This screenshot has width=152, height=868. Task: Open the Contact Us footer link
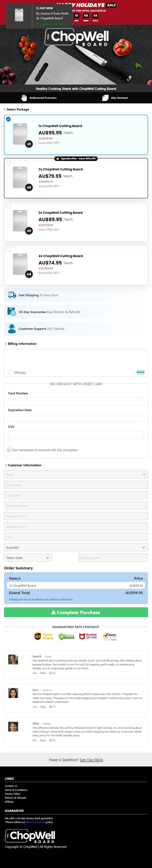11,786
